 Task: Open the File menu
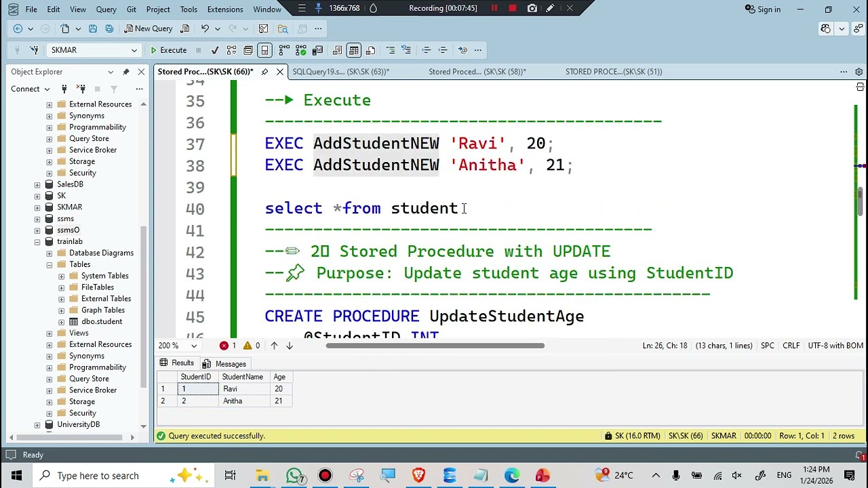31,9
